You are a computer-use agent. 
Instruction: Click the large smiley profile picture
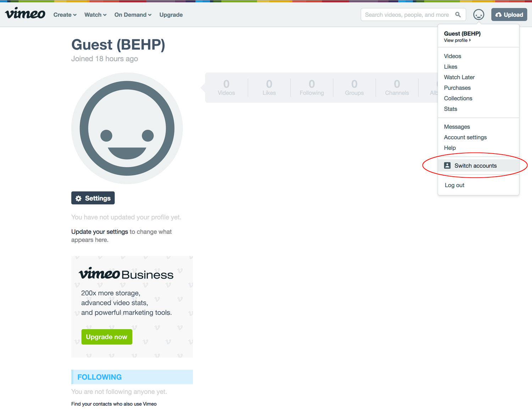127,128
